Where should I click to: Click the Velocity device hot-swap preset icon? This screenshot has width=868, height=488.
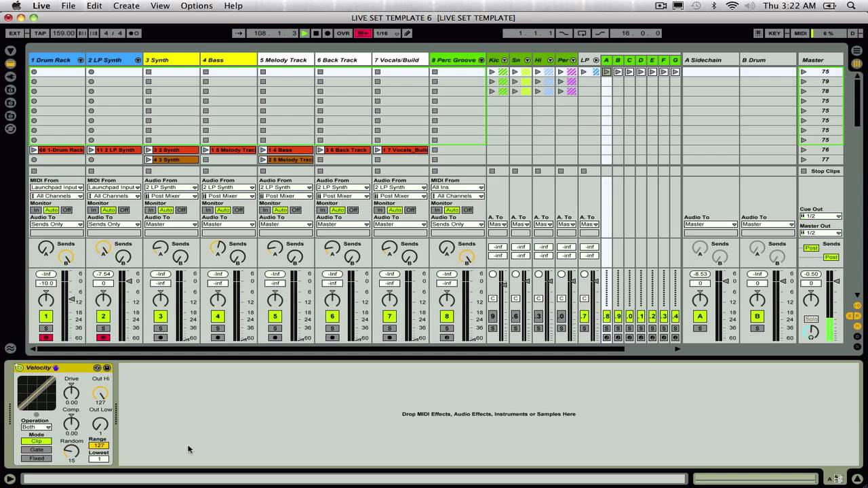tap(98, 368)
